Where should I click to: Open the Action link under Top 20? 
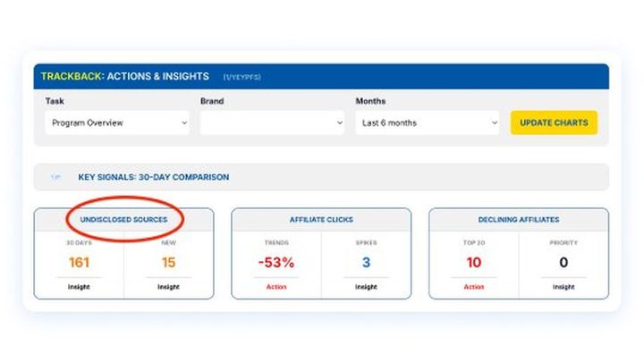tap(473, 287)
